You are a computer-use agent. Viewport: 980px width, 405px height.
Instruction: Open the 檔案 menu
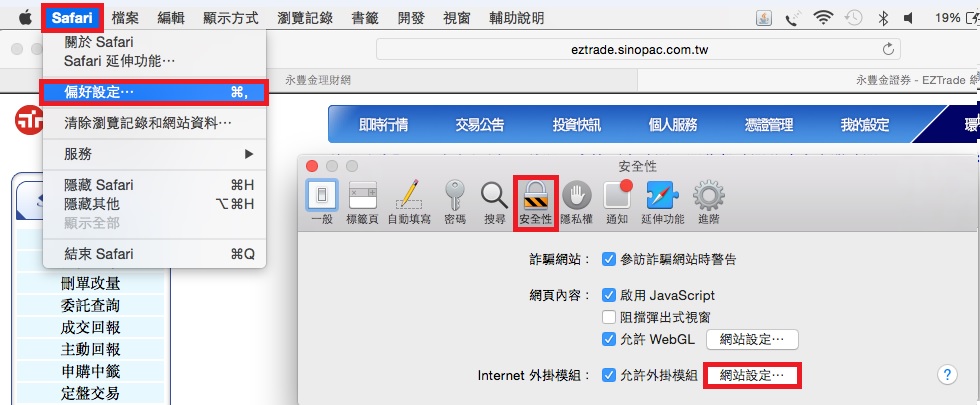[x=125, y=18]
